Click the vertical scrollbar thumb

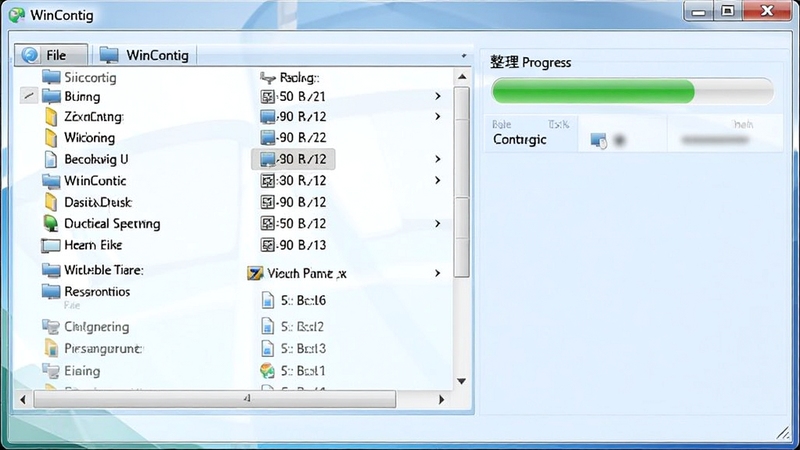462,182
